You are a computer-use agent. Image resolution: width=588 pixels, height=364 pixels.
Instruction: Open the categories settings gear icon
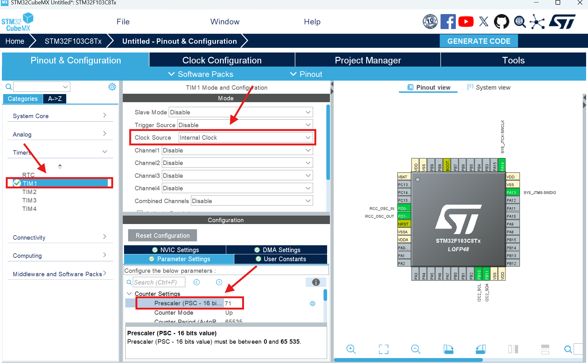tap(112, 87)
